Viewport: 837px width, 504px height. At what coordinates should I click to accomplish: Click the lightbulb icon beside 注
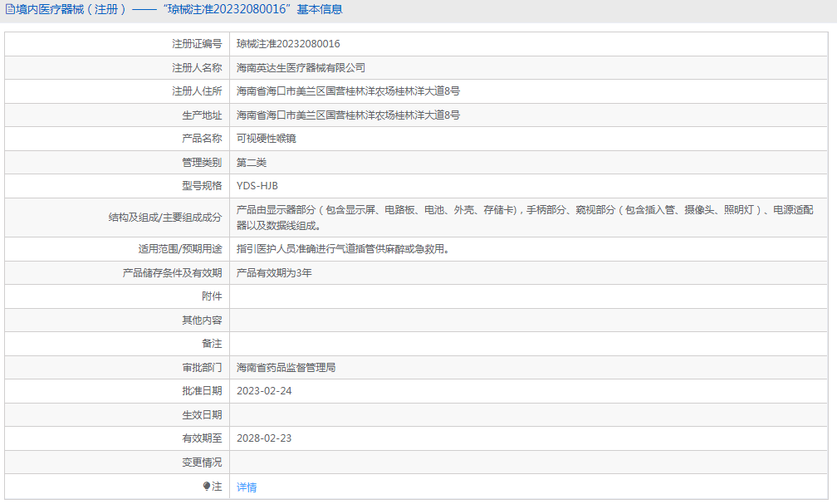[207, 486]
